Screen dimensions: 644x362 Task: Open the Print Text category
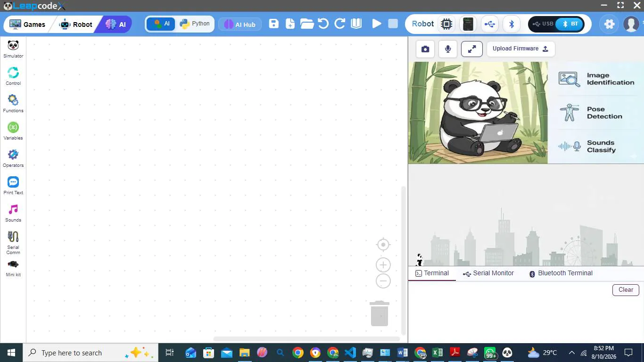pyautogui.click(x=13, y=186)
